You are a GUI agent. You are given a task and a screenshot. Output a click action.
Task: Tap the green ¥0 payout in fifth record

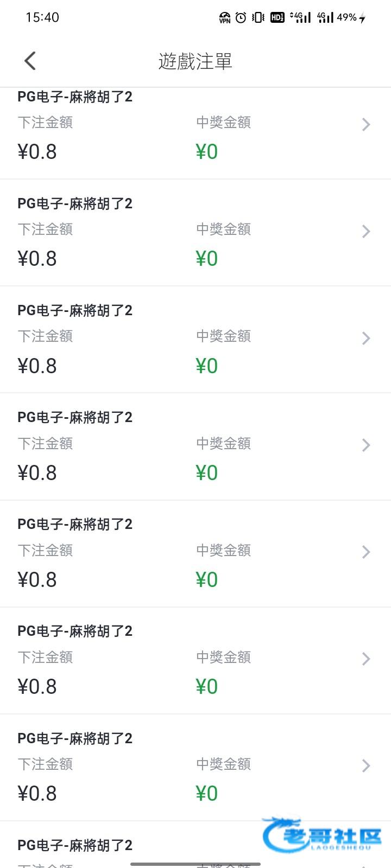click(207, 580)
